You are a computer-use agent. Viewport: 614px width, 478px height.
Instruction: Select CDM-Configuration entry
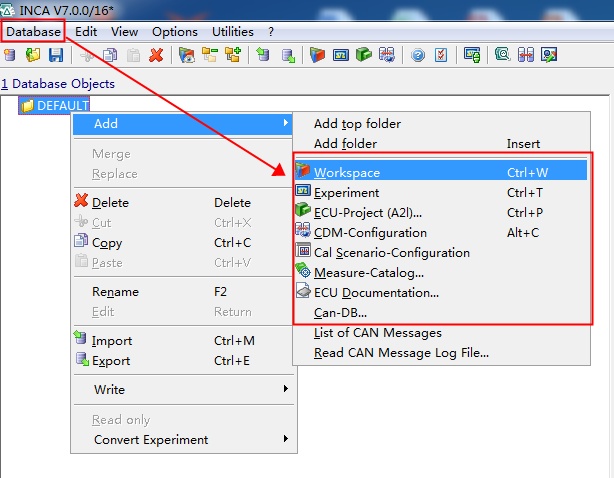pyautogui.click(x=441, y=233)
